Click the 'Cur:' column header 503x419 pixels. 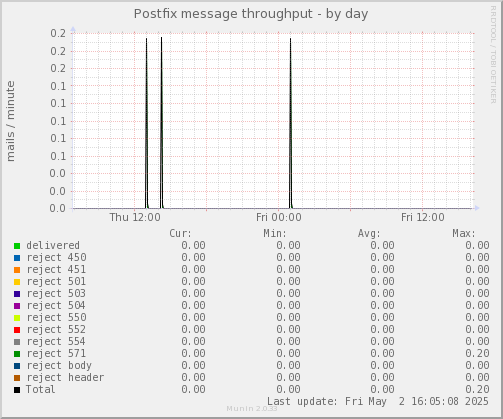click(180, 233)
